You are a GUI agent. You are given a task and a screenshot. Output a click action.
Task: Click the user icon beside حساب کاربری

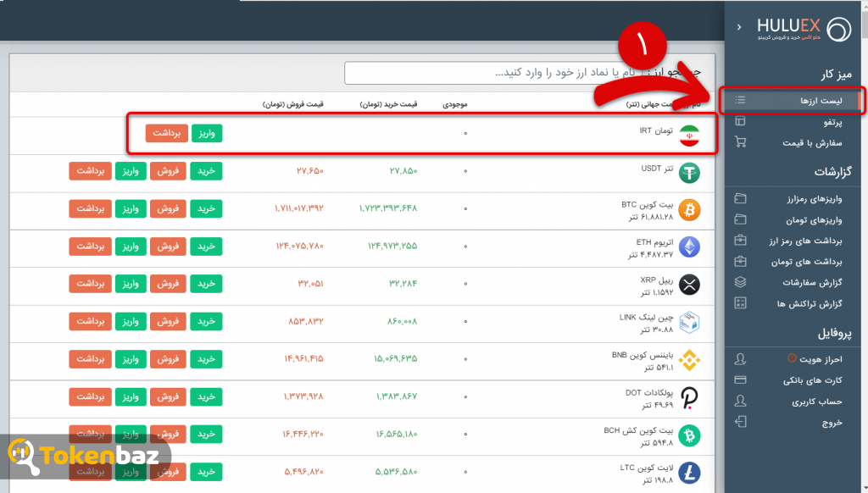[740, 402]
